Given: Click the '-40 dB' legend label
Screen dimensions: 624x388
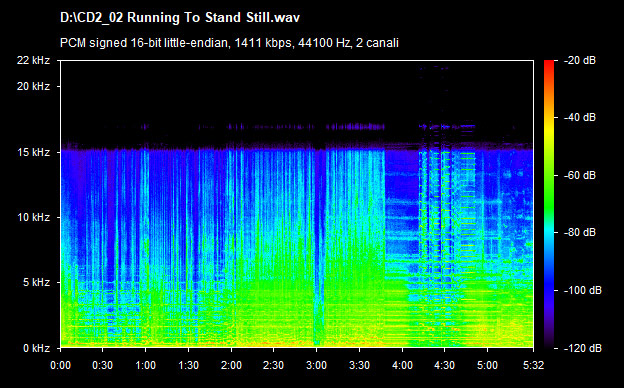Looking at the screenshot, I should [x=580, y=117].
